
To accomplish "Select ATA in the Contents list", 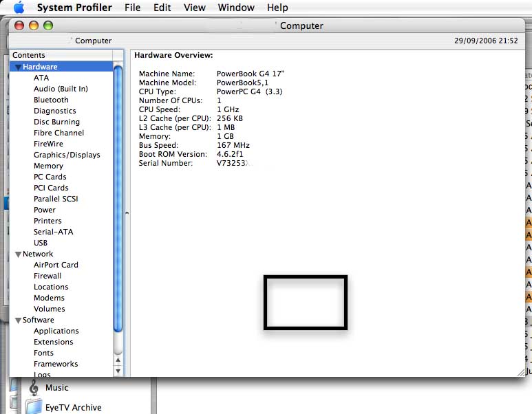I will [x=41, y=78].
